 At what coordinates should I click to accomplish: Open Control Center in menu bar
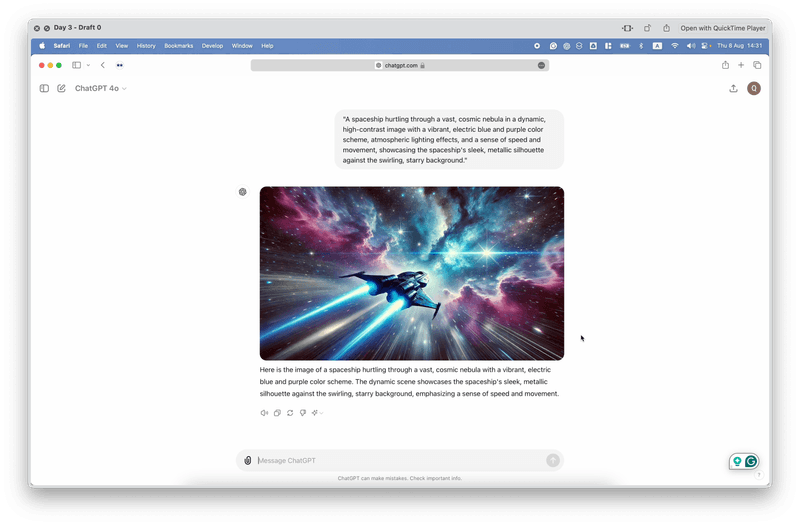pos(706,46)
